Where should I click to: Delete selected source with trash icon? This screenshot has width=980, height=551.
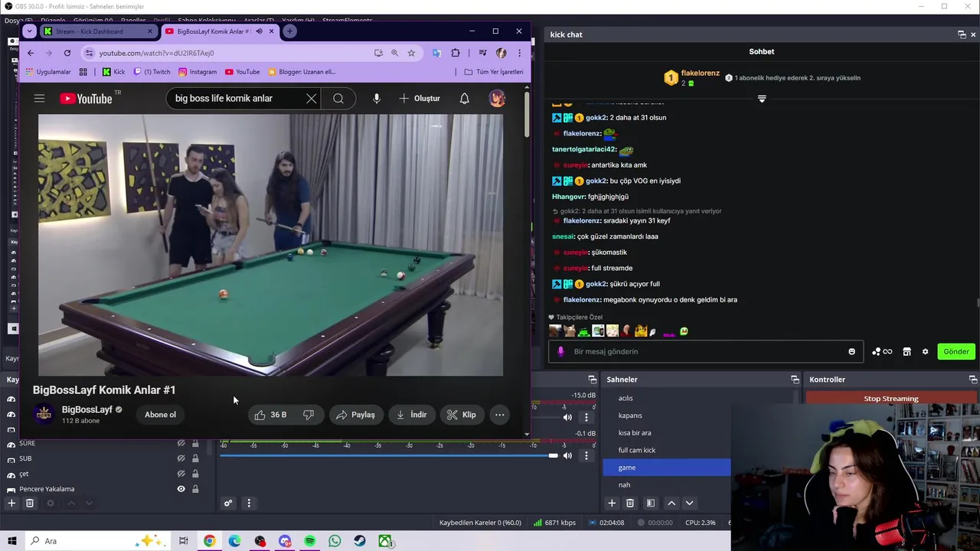pyautogui.click(x=30, y=503)
